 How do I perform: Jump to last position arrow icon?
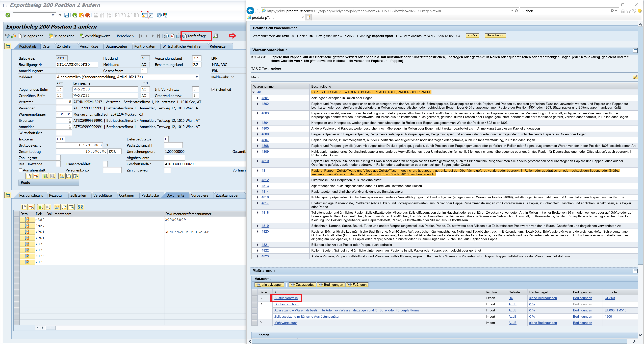(x=159, y=36)
